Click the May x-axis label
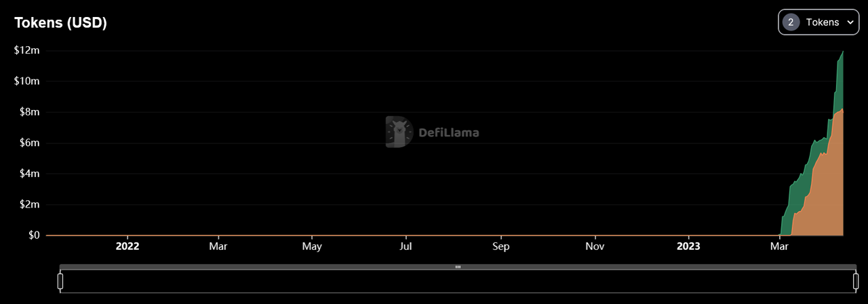The width and height of the screenshot is (868, 304). click(x=312, y=246)
